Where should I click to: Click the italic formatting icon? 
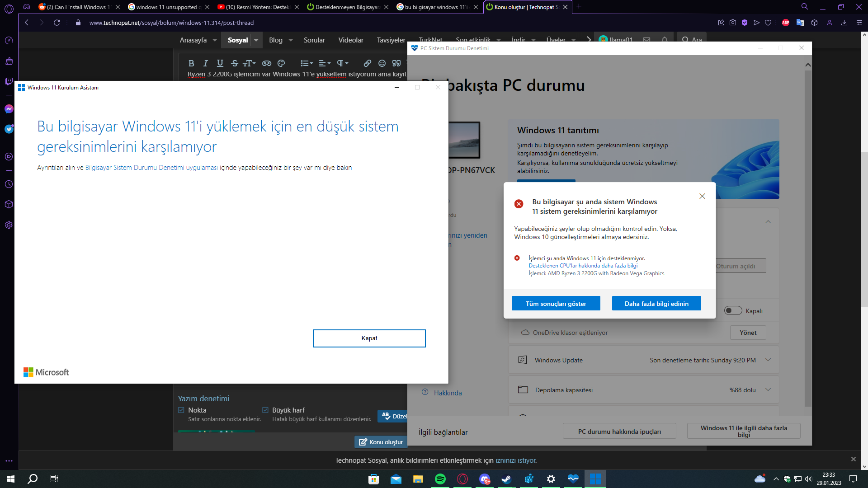pyautogui.click(x=205, y=63)
